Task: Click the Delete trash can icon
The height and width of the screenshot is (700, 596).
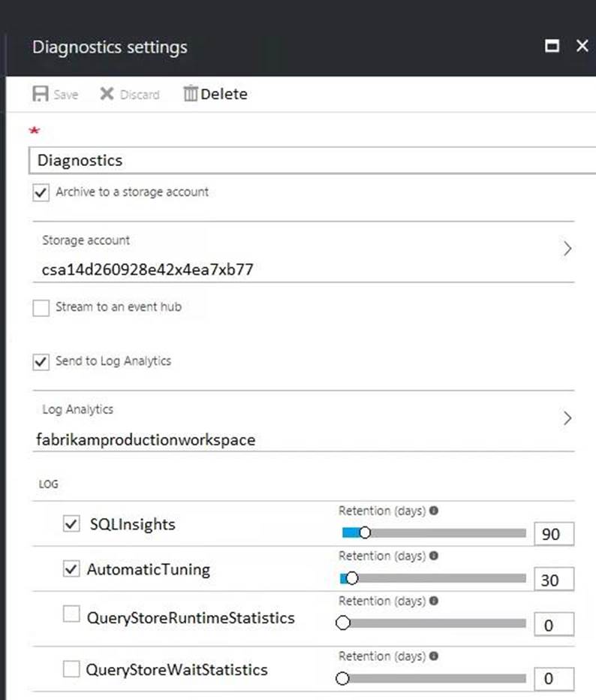Action: 191,95
